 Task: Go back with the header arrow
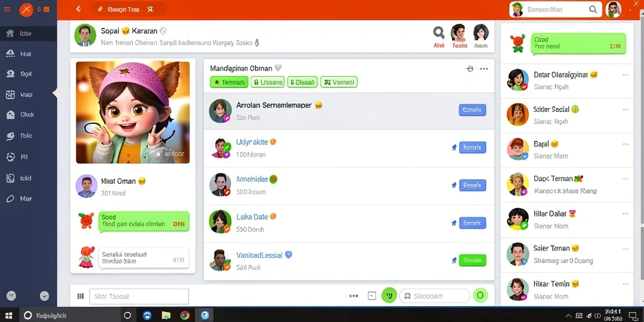point(79,9)
